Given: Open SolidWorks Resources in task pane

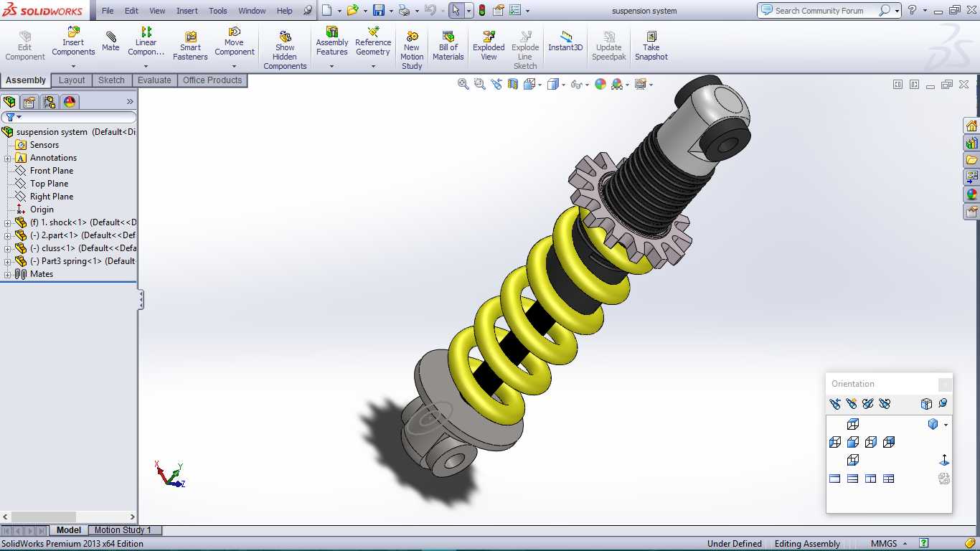Looking at the screenshot, I should point(971,126).
